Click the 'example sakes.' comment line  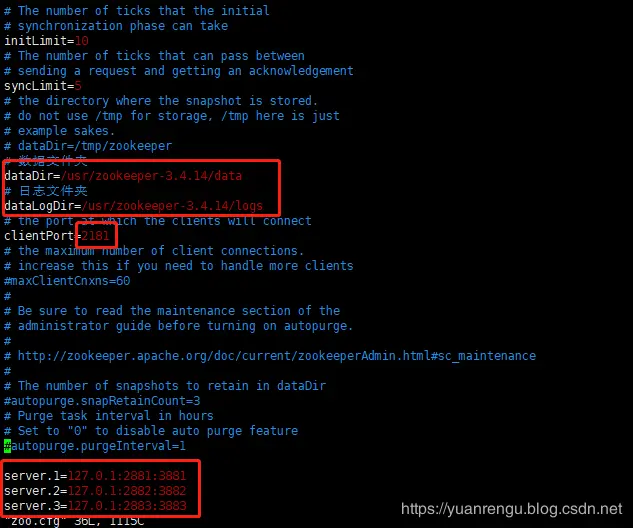pyautogui.click(x=60, y=131)
